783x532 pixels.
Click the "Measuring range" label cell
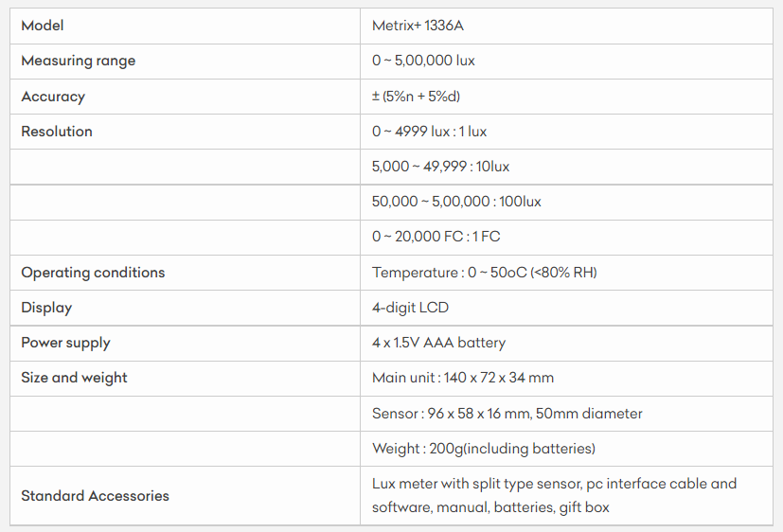coord(79,61)
